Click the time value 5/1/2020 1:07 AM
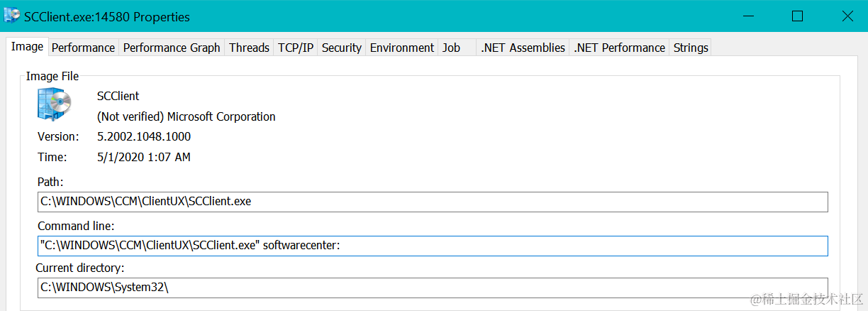The image size is (868, 311). click(x=144, y=157)
